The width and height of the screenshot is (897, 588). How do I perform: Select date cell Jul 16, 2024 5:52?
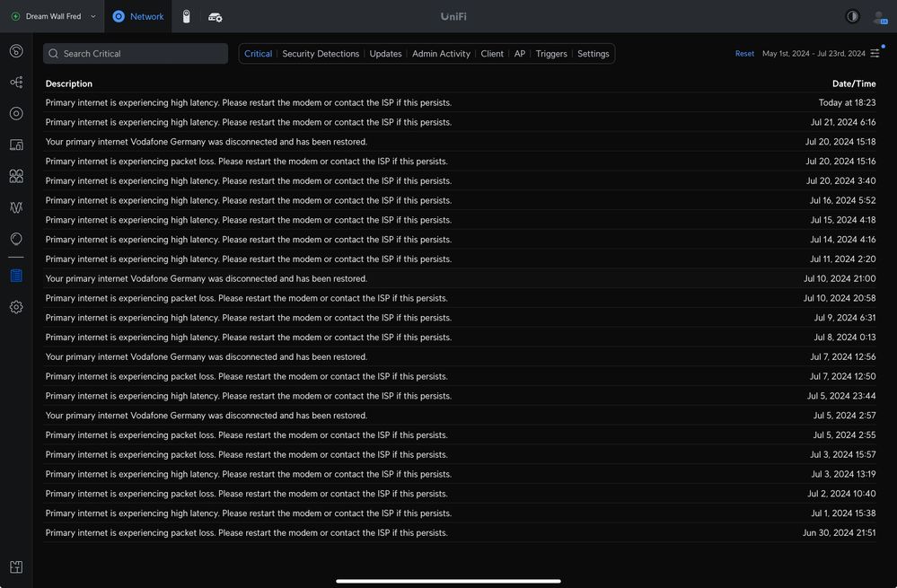coord(842,200)
